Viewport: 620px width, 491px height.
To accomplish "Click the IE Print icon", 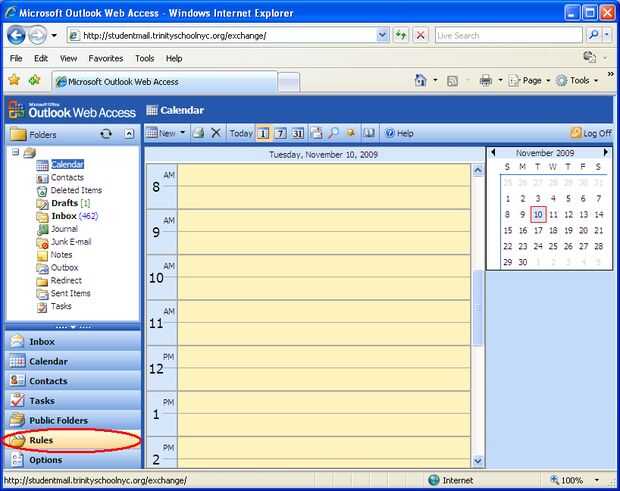I will [486, 81].
